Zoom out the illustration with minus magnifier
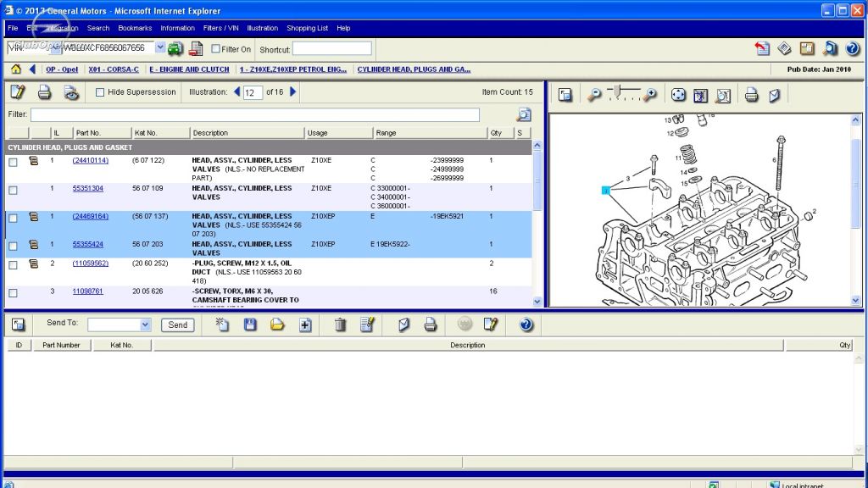The width and height of the screenshot is (868, 488). (x=594, y=95)
